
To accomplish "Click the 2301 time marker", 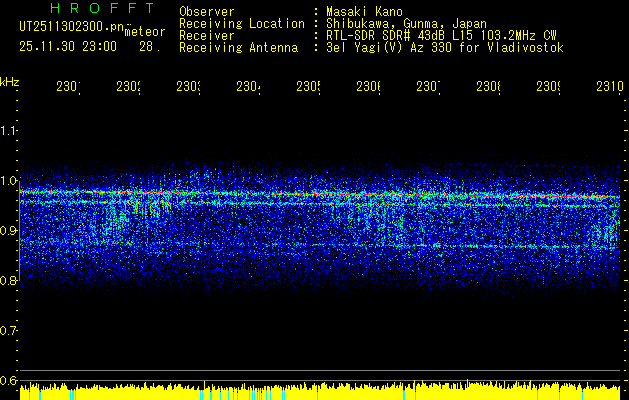I will pos(68,87).
